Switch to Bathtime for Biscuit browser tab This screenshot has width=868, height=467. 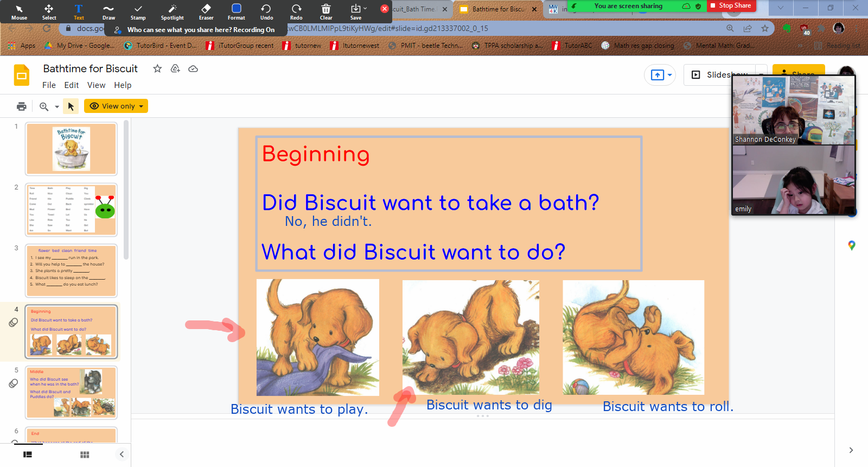(x=497, y=9)
